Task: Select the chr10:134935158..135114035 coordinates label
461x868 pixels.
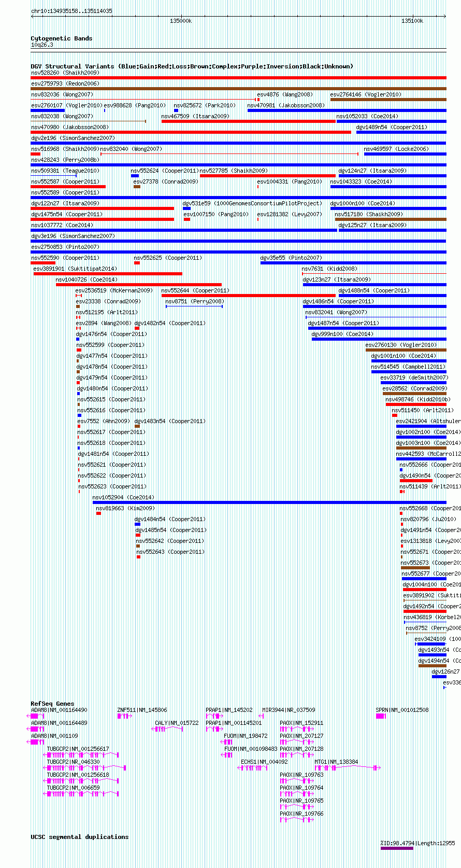Action: (x=71, y=11)
